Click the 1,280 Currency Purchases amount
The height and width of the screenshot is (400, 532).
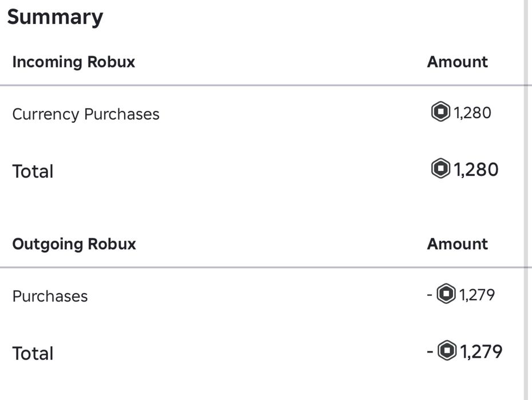tap(473, 113)
